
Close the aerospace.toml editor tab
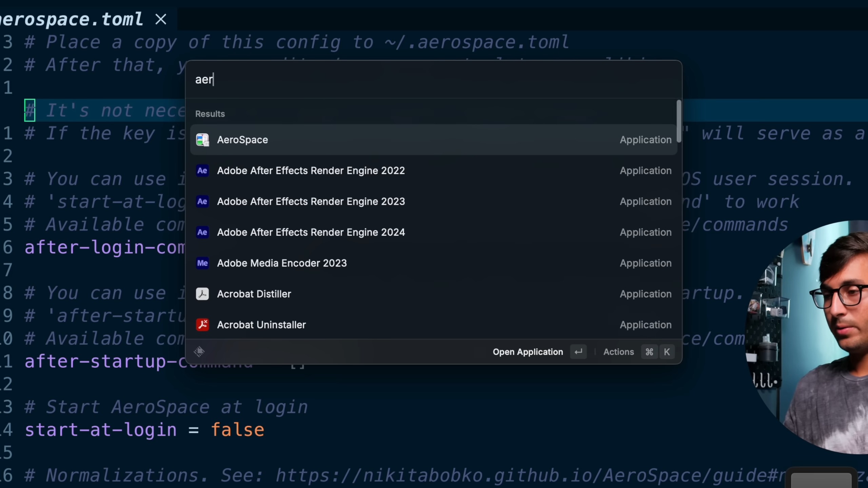[161, 19]
